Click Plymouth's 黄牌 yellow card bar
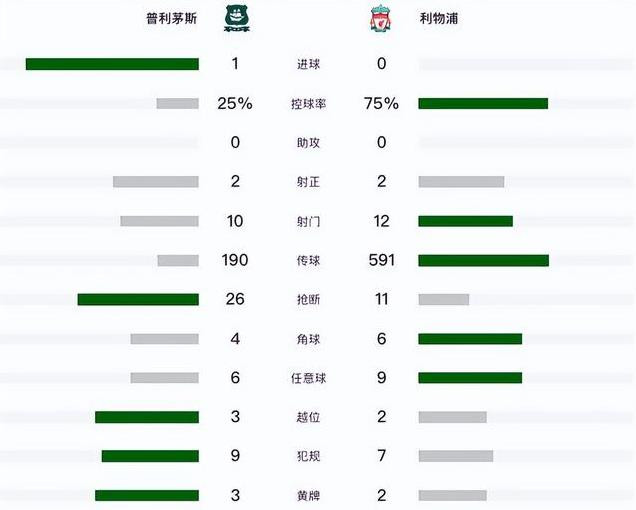The width and height of the screenshot is (636, 510). click(x=147, y=495)
